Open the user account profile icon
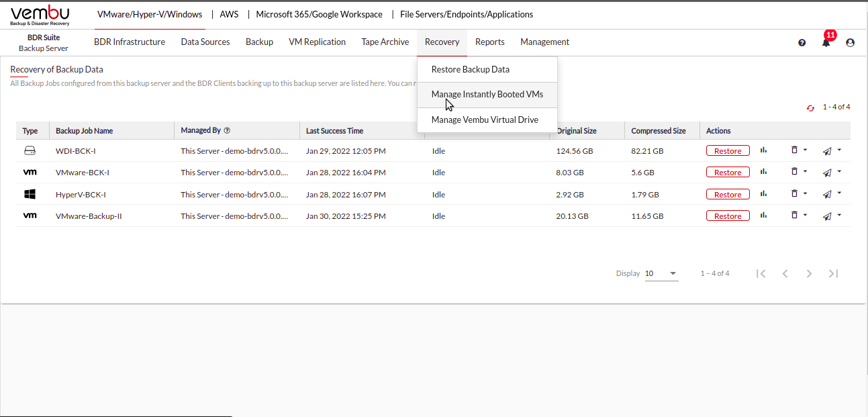868x417 pixels. pos(851,42)
